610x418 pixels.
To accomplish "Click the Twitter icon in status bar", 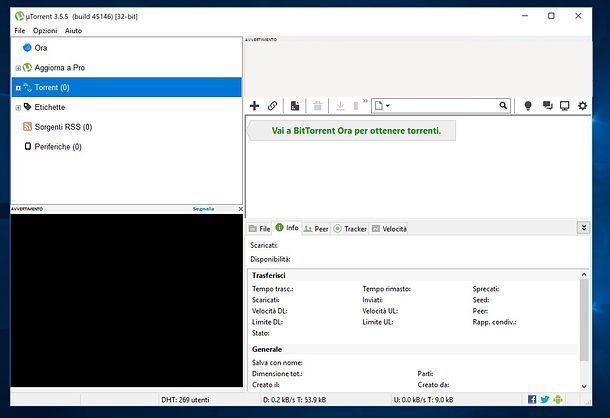I will pyautogui.click(x=545, y=399).
